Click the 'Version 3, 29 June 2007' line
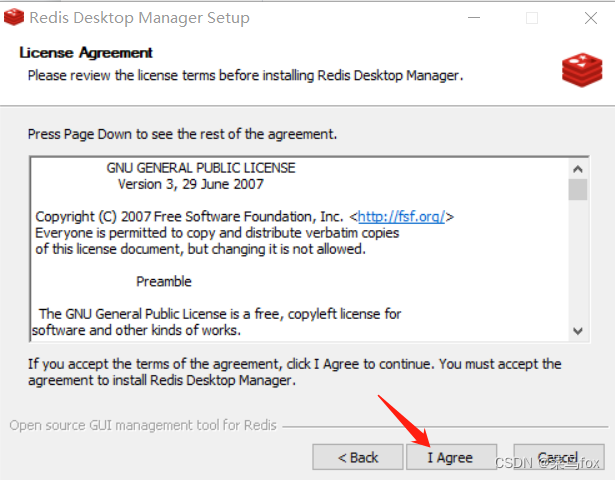This screenshot has width=615, height=480. (x=191, y=184)
